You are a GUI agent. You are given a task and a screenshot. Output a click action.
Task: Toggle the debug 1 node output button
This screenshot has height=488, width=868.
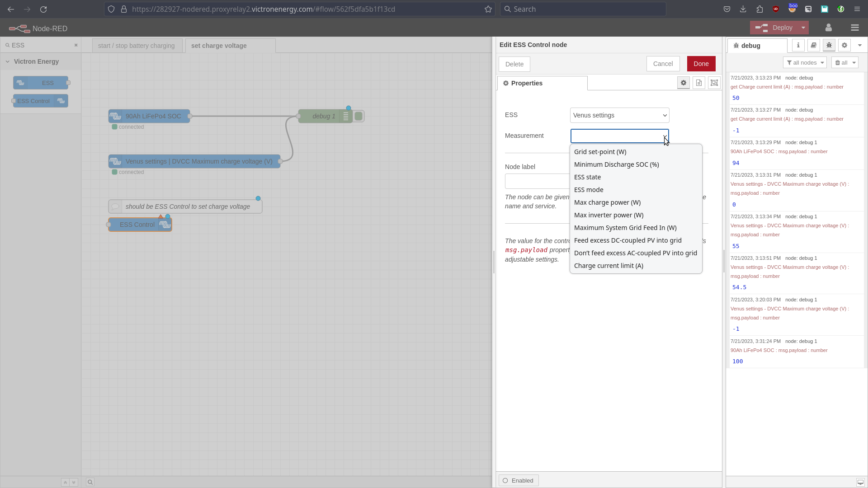(359, 116)
